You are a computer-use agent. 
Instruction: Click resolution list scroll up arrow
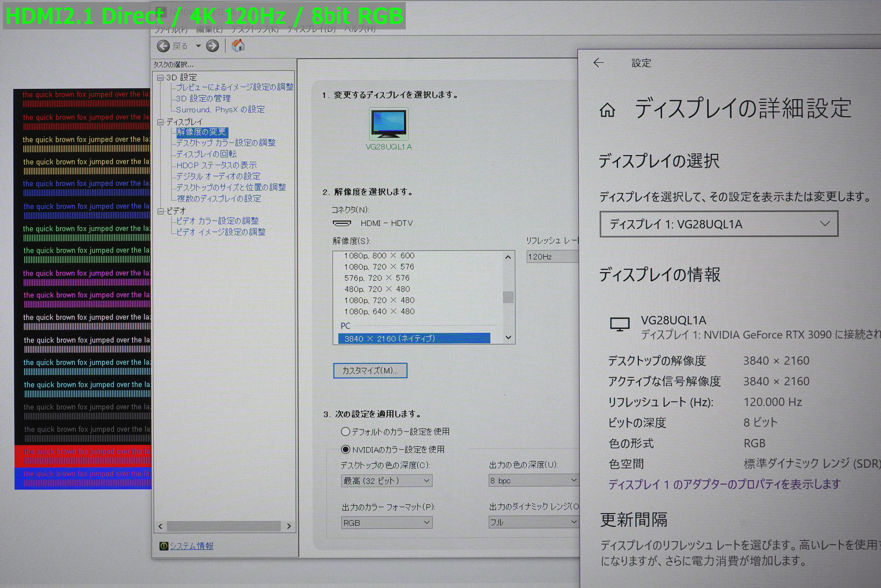[508, 257]
